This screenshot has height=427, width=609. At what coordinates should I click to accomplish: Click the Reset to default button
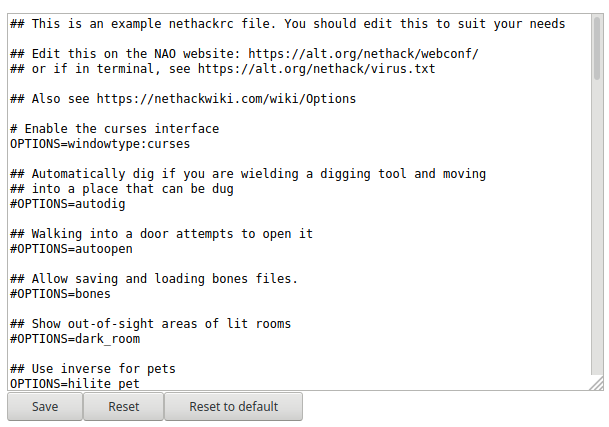pos(233,407)
